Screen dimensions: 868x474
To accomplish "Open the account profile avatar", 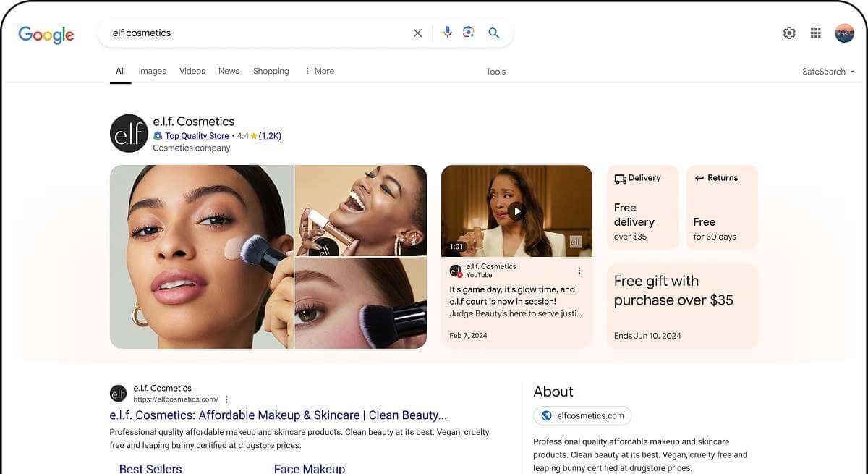I will (x=844, y=33).
